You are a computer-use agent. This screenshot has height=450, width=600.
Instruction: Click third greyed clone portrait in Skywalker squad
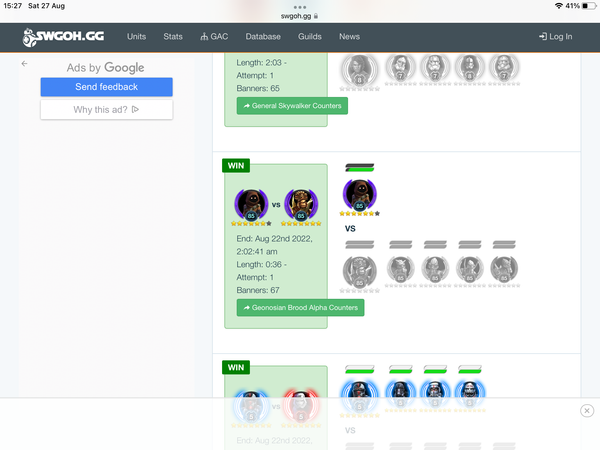point(435,67)
